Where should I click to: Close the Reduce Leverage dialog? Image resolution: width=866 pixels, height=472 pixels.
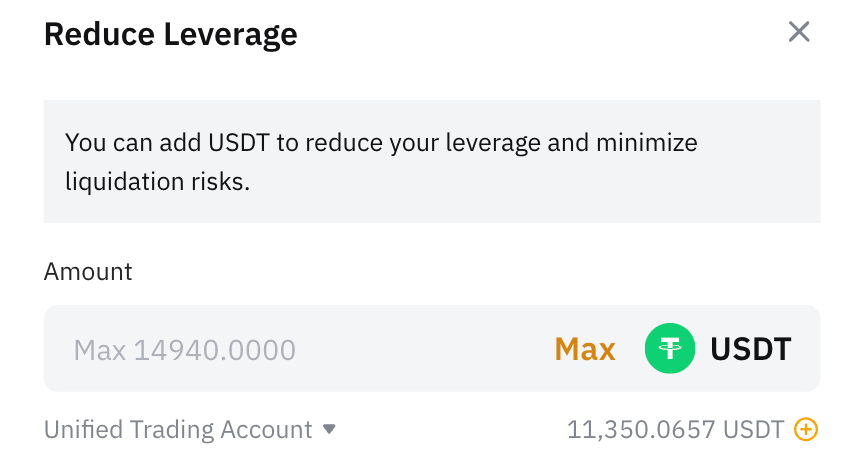[x=798, y=32]
